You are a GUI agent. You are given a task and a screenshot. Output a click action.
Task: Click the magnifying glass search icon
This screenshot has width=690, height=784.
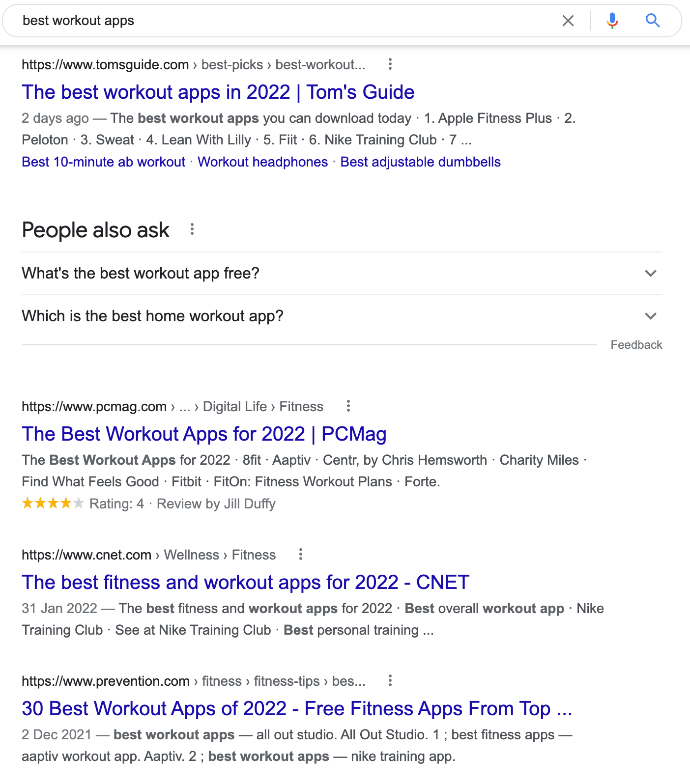pyautogui.click(x=653, y=21)
